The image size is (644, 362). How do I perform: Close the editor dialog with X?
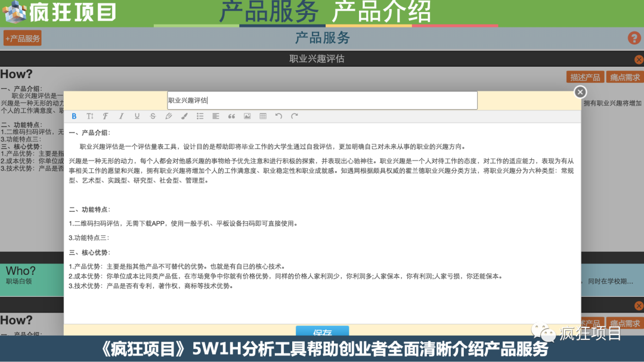point(580,92)
